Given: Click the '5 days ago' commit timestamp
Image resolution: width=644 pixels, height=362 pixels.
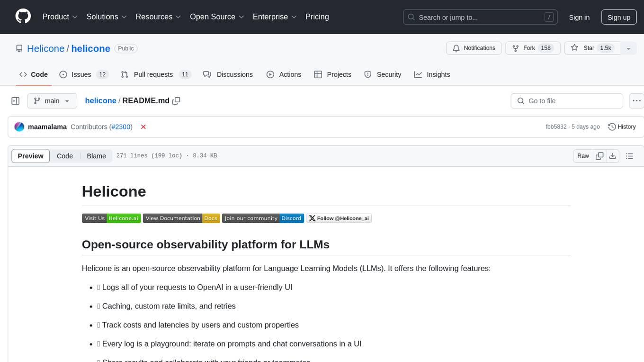Looking at the screenshot, I should [585, 127].
